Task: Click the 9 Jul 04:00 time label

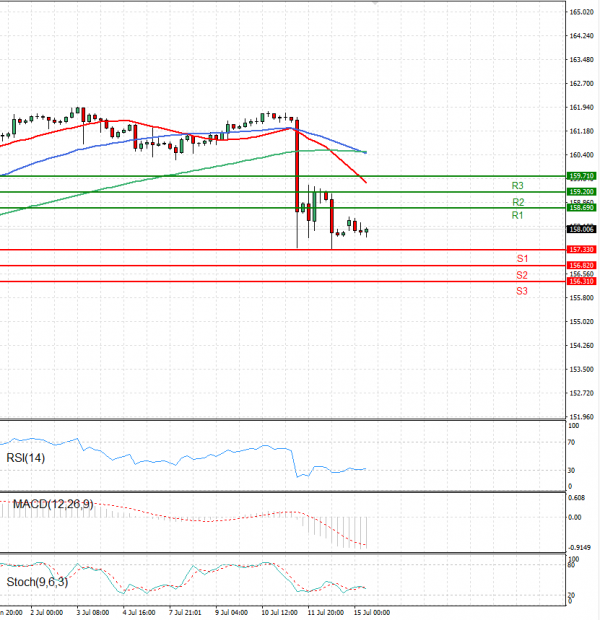Action: (x=231, y=612)
